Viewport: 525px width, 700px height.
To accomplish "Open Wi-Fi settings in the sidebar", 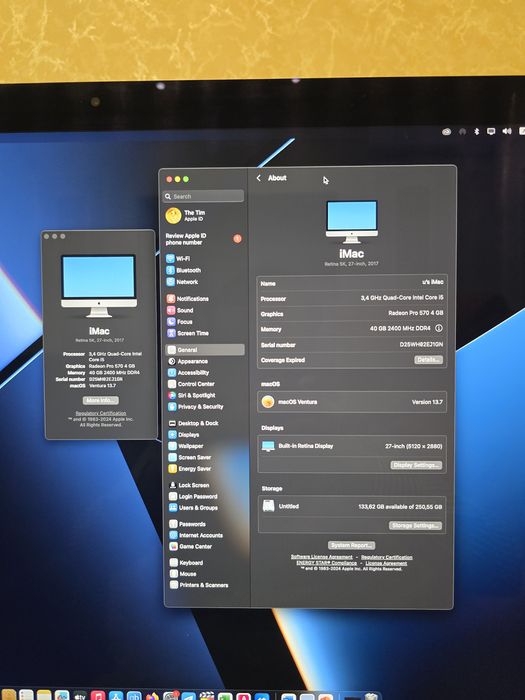I will tap(178, 258).
